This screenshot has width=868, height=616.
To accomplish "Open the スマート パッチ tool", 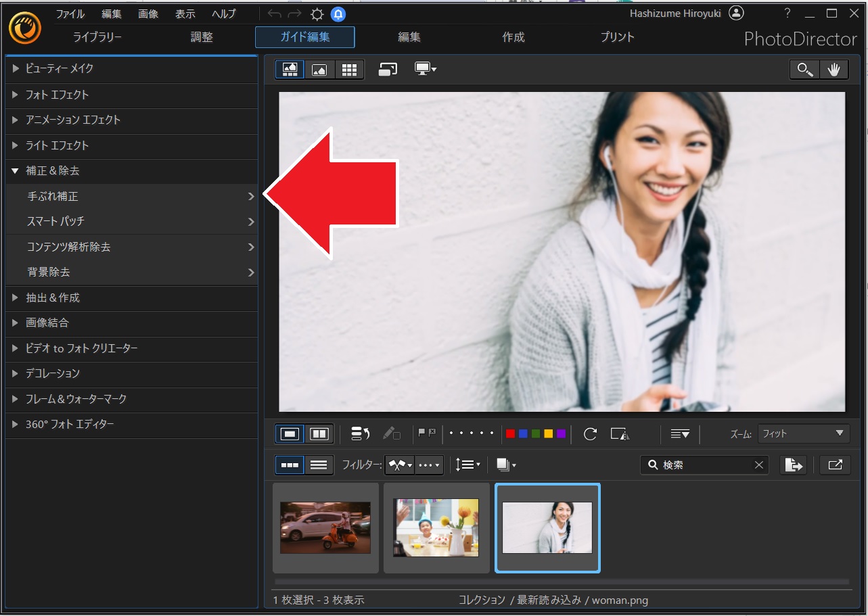I will tap(131, 221).
